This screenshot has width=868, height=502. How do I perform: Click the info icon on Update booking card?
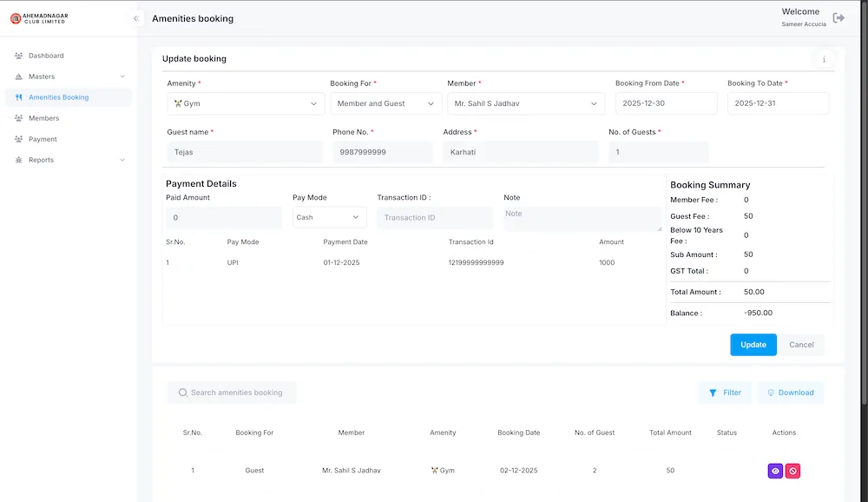[823, 60]
